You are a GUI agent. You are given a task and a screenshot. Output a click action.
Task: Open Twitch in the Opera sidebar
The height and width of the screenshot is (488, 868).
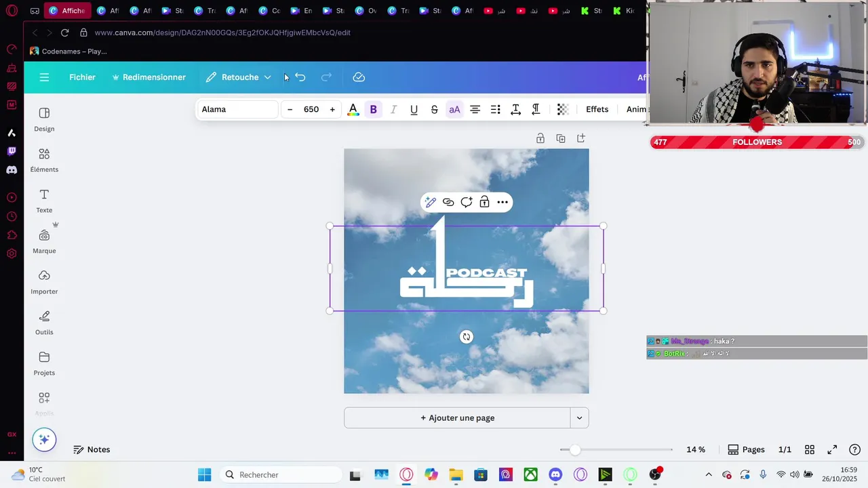coord(12,151)
